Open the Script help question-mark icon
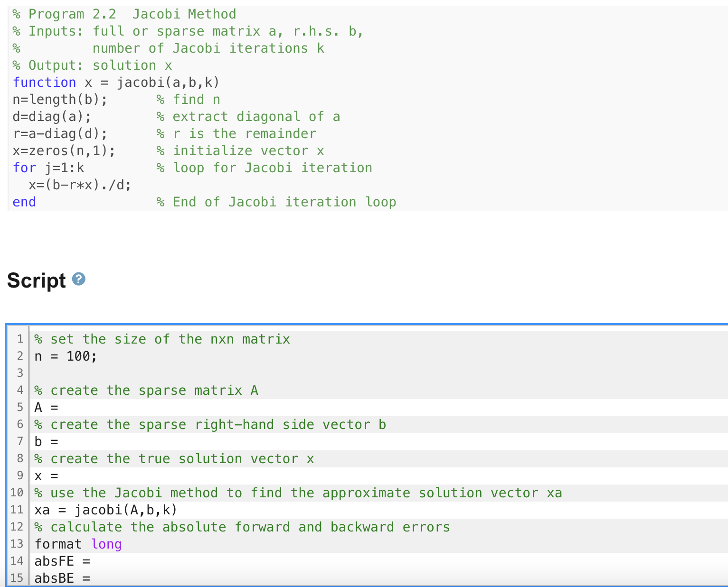 (x=79, y=279)
